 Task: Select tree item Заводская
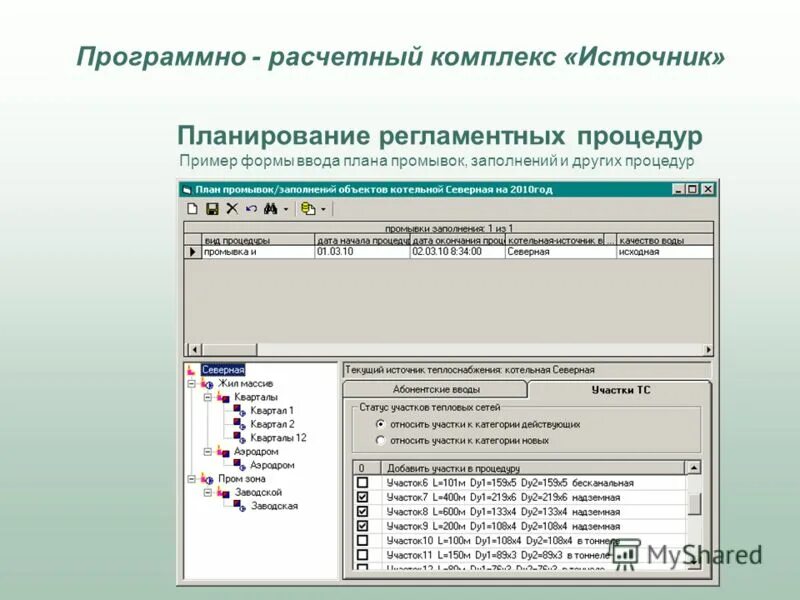tap(273, 507)
